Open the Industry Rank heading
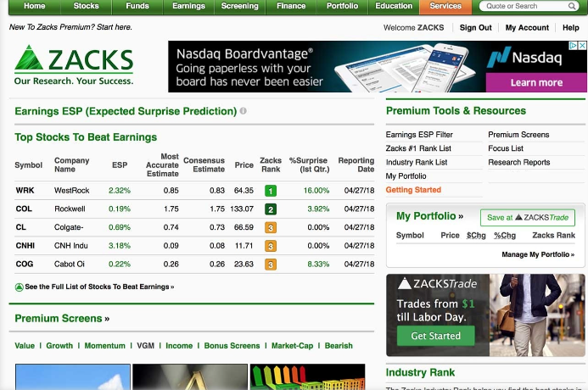This screenshot has height=390, width=588. click(420, 372)
